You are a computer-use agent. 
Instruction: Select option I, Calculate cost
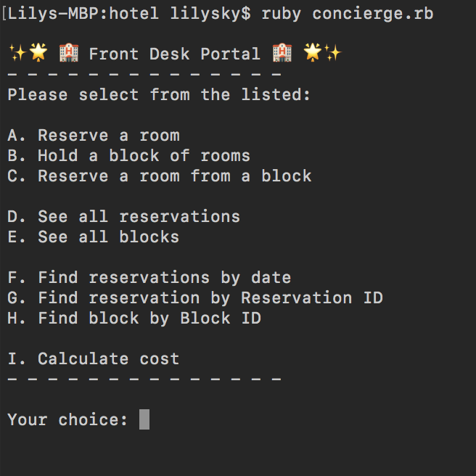tap(94, 359)
